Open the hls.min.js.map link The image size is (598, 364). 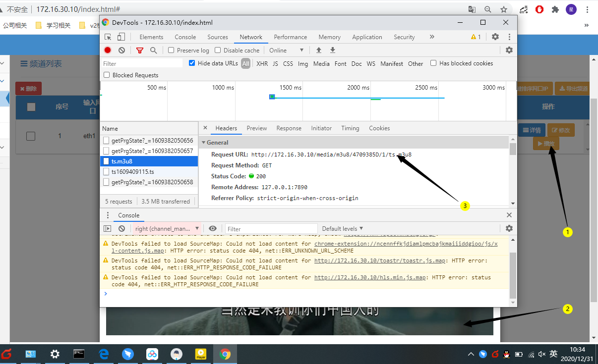click(x=370, y=277)
